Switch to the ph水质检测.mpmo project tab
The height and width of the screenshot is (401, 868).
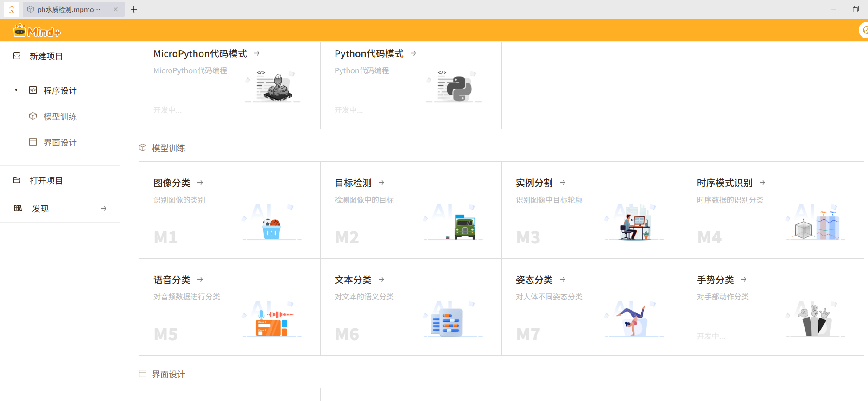coord(68,9)
